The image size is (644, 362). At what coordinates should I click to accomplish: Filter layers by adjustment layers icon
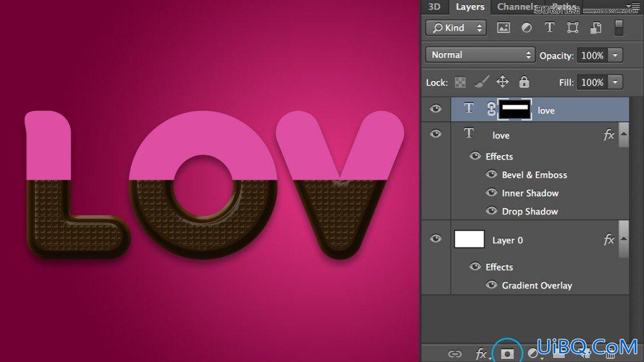(526, 28)
